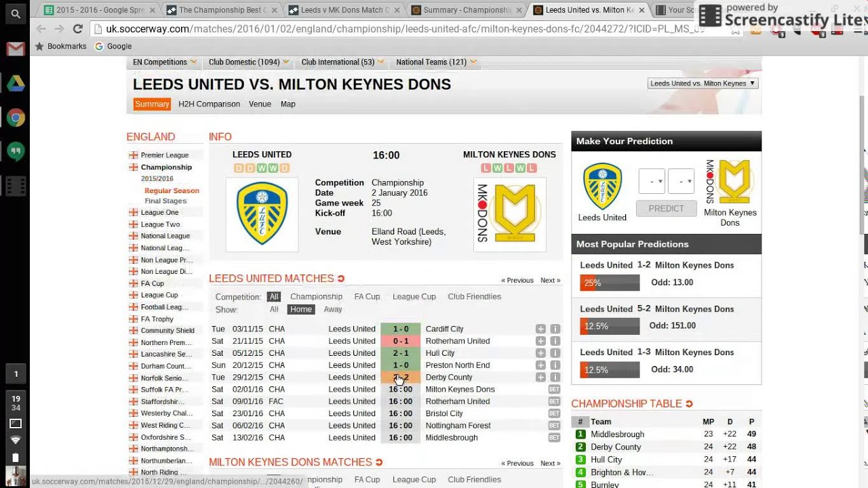Open the Club Domestic (1094) dropdown

249,62
